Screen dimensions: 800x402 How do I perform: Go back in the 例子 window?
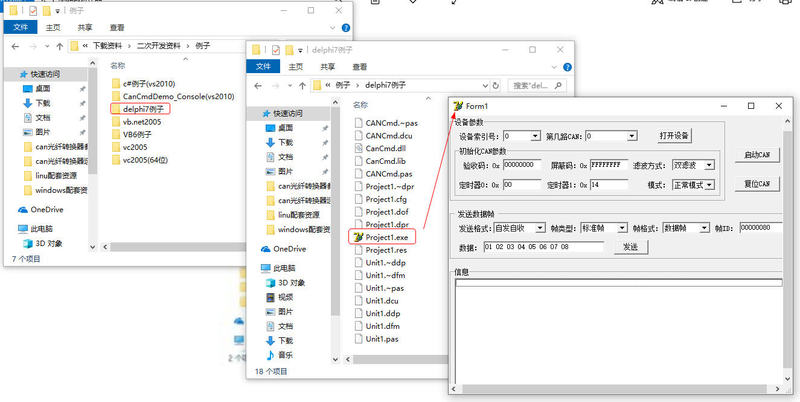tap(15, 46)
